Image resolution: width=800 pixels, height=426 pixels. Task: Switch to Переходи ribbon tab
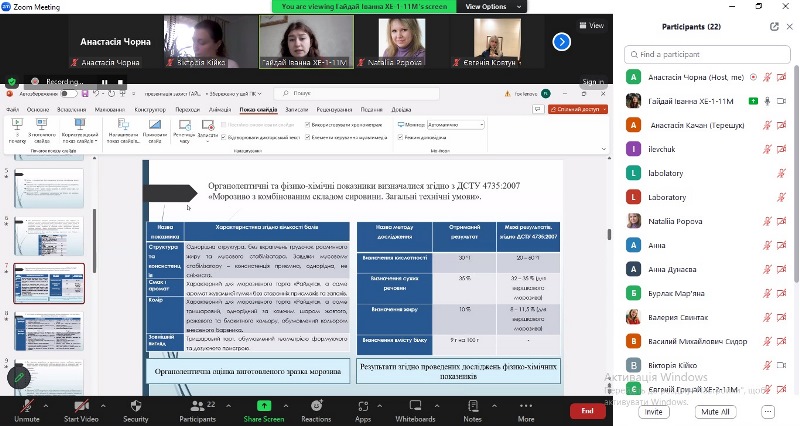click(x=187, y=110)
